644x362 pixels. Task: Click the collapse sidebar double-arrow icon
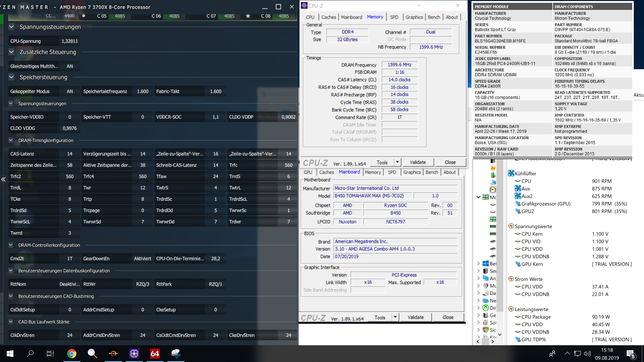tap(3, 179)
